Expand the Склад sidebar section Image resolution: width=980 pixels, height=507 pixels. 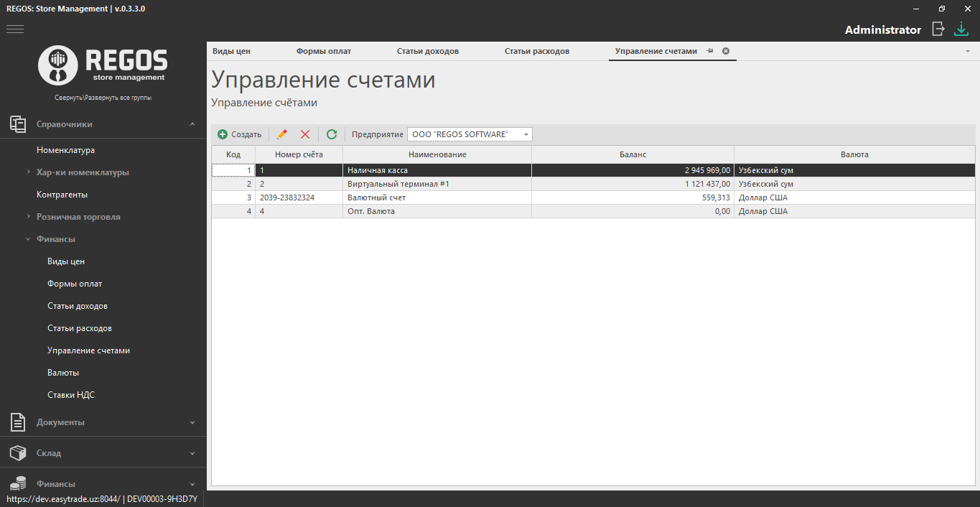pos(192,453)
